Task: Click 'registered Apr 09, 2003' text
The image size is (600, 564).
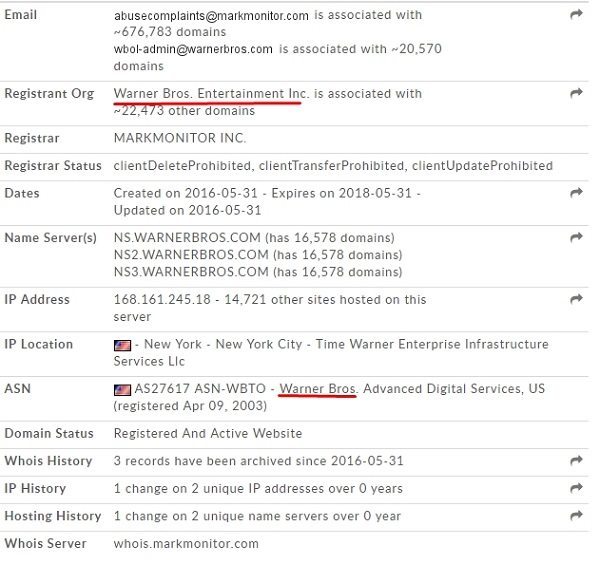Action: click(190, 406)
